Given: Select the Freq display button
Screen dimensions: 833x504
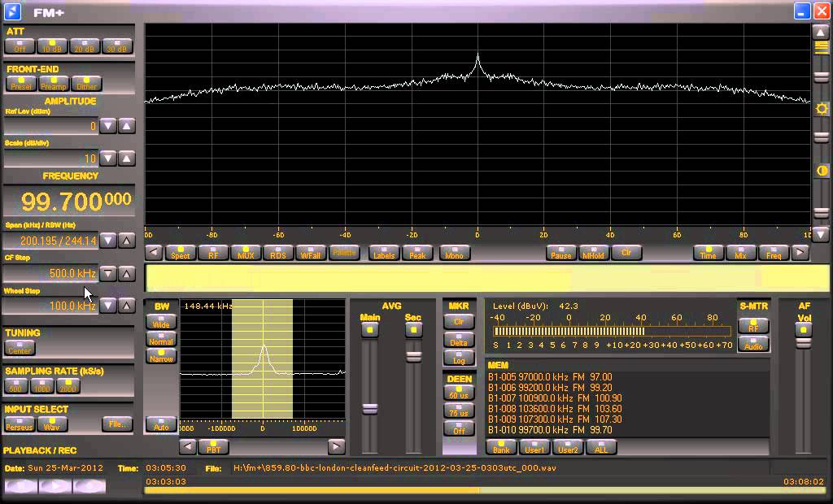Looking at the screenshot, I should click(x=774, y=253).
